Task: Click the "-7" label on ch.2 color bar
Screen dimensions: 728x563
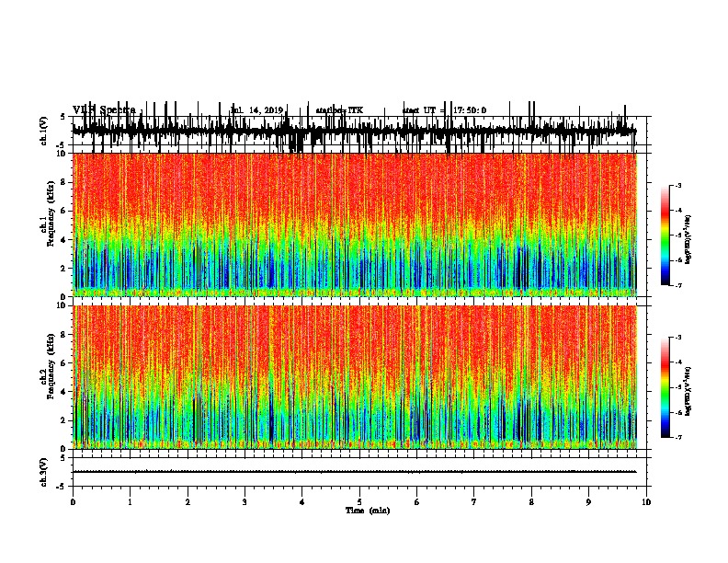Action: point(678,437)
